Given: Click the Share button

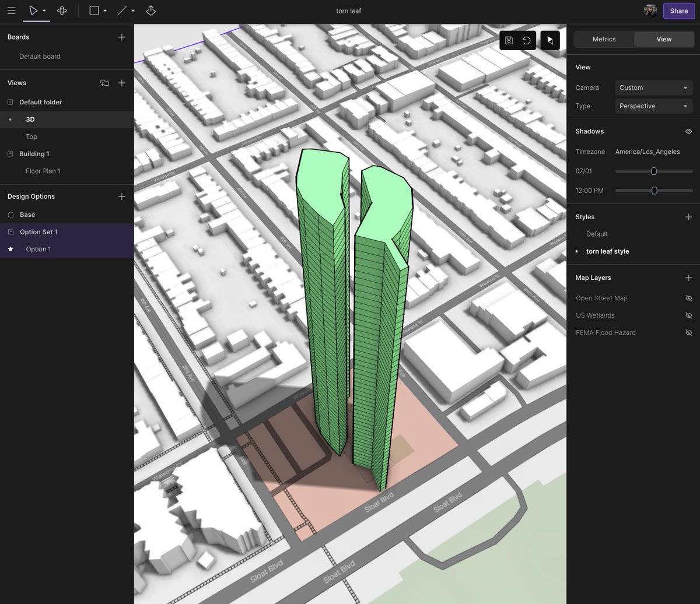Looking at the screenshot, I should (679, 10).
